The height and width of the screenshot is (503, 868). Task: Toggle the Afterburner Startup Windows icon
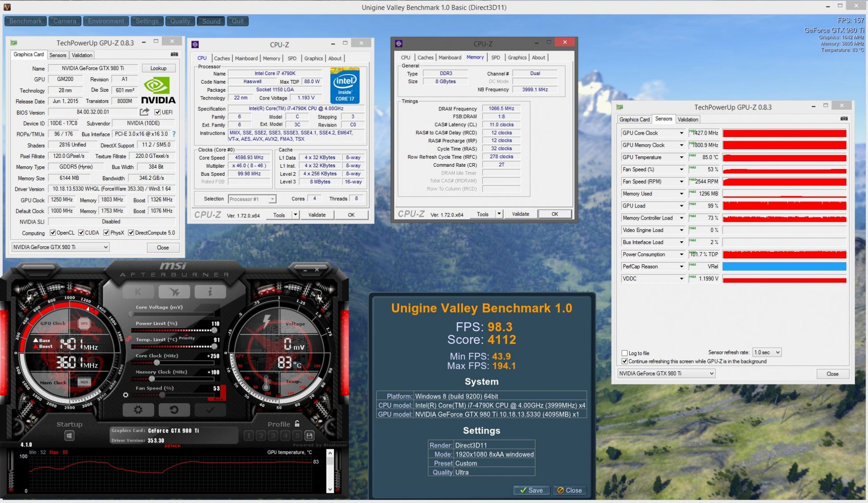tap(69, 436)
